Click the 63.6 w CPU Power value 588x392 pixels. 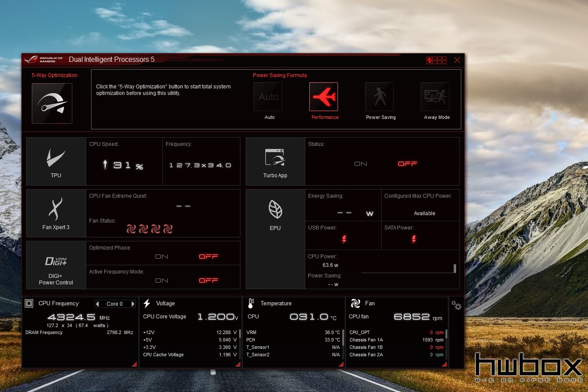pos(331,265)
